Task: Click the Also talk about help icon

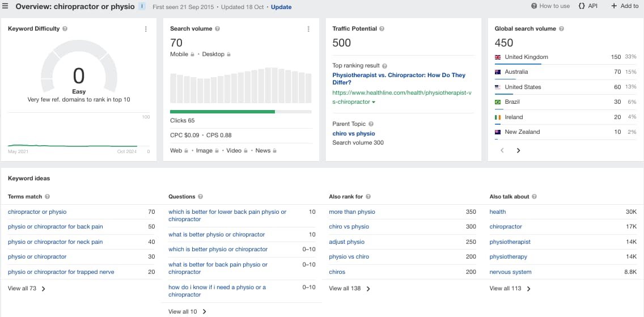Action: [533, 197]
